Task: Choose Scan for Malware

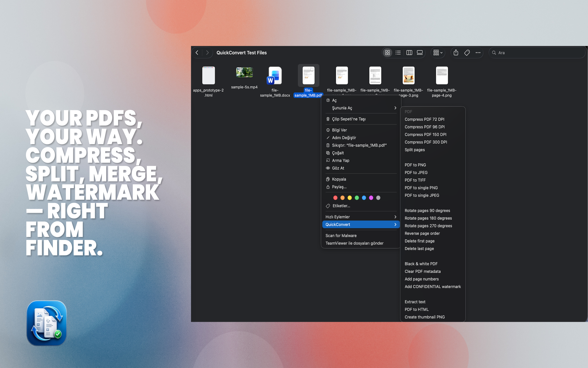Action: point(361,236)
